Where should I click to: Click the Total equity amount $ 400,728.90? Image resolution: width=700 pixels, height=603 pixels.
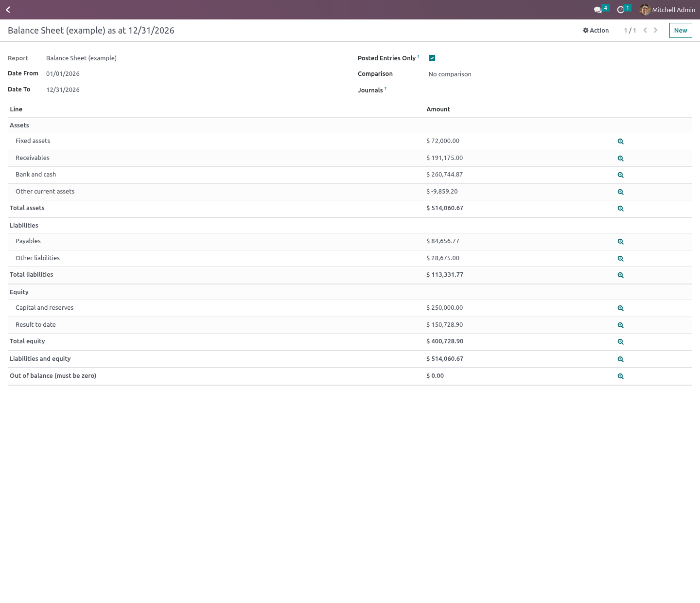[445, 341]
